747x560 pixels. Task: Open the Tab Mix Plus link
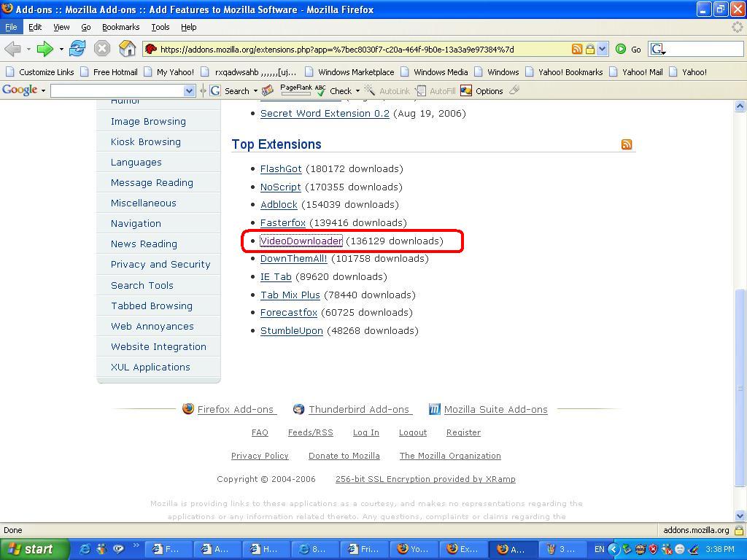coord(290,295)
